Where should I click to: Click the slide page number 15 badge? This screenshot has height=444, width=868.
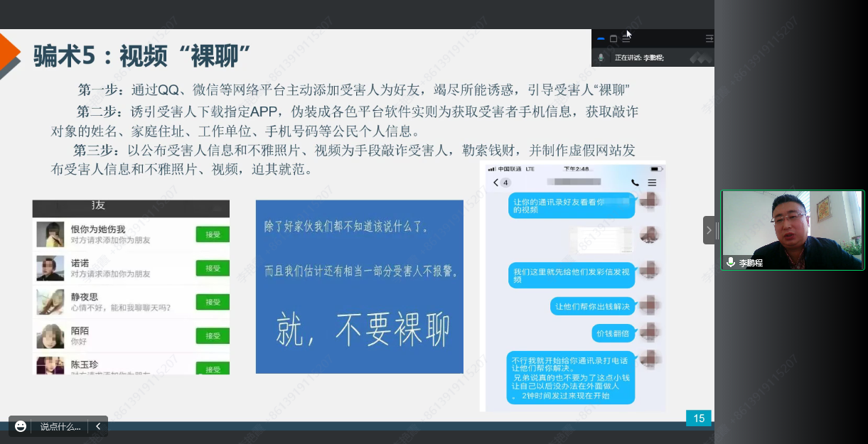698,418
